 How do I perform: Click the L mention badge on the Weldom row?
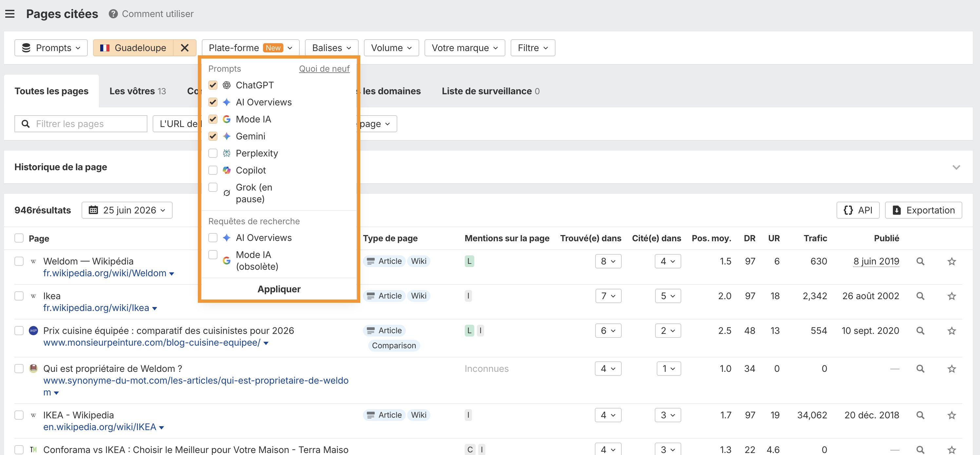[469, 262]
